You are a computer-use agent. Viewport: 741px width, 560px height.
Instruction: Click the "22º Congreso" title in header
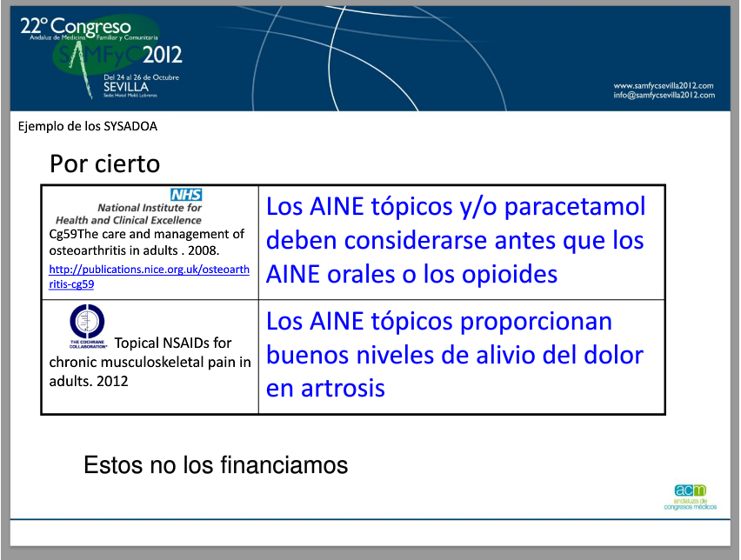[75, 24]
